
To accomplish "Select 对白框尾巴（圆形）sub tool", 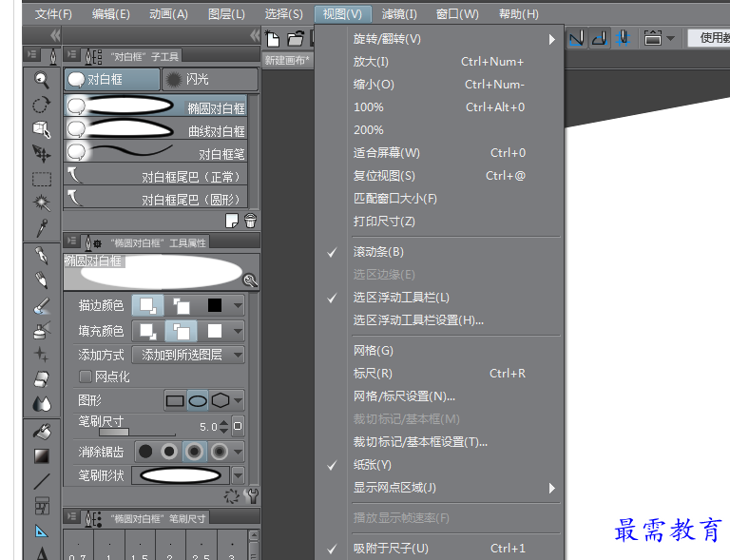I will pyautogui.click(x=156, y=199).
